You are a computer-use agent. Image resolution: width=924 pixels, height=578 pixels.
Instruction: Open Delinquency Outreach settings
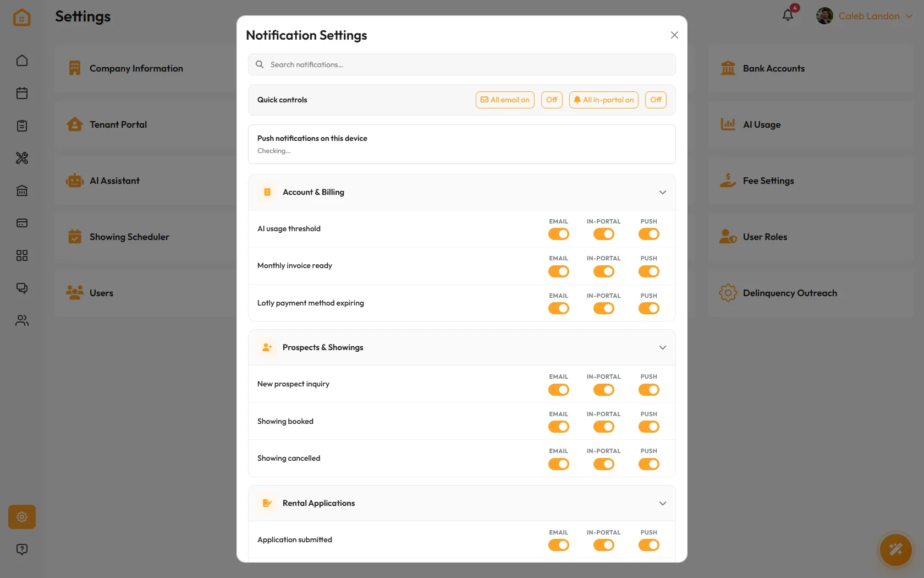811,293
